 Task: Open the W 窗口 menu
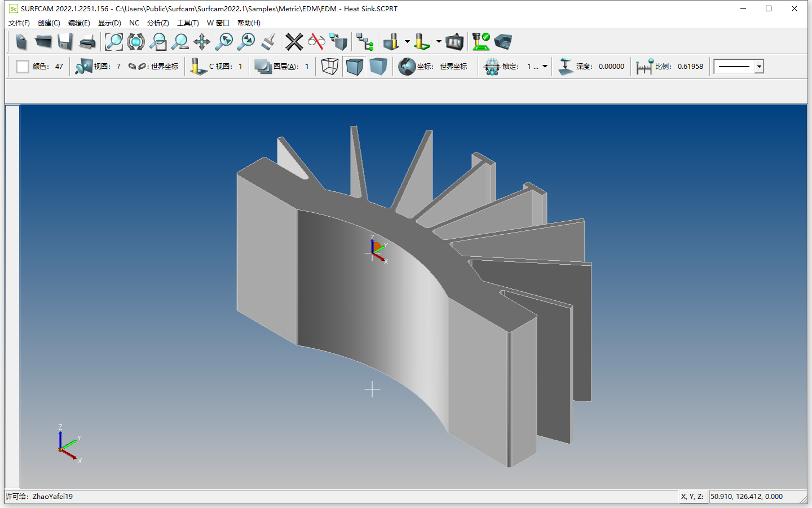(x=218, y=23)
